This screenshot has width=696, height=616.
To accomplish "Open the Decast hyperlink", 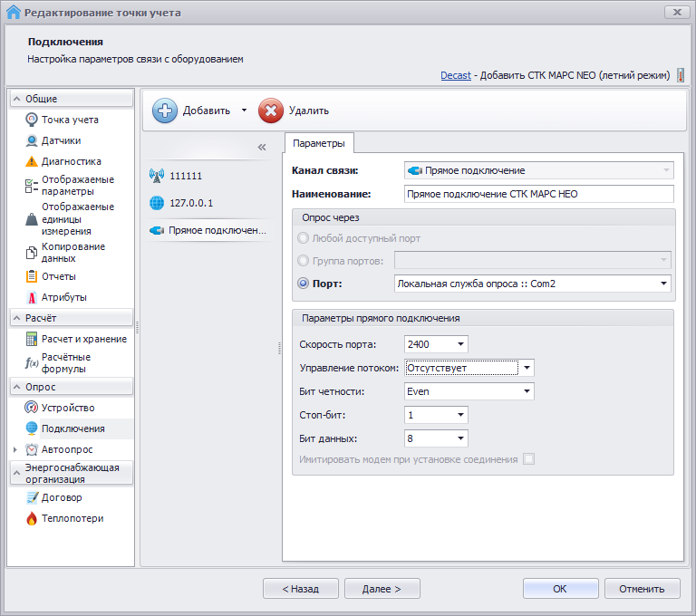I will point(456,75).
